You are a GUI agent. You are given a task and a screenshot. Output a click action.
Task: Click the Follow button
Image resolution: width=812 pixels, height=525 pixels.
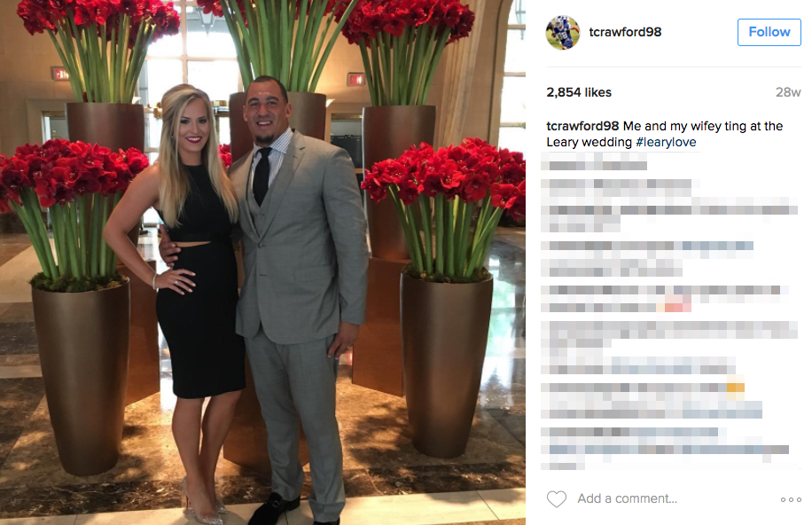pyautogui.click(x=769, y=32)
